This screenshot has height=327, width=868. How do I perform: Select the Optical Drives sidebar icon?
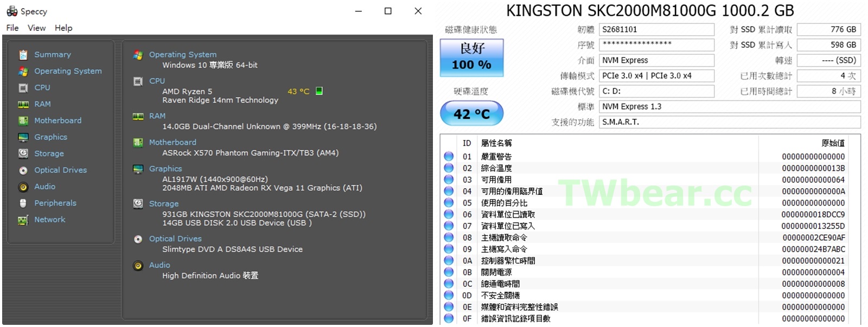click(x=23, y=170)
